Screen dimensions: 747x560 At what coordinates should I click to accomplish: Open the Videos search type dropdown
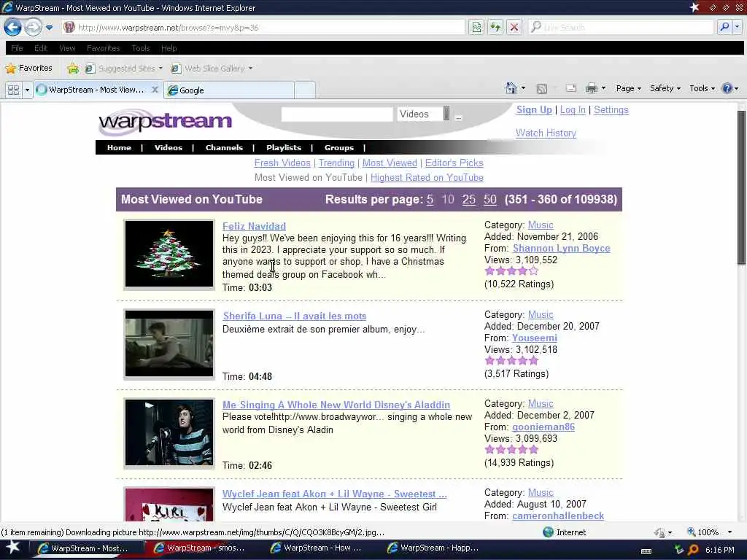[x=424, y=114]
